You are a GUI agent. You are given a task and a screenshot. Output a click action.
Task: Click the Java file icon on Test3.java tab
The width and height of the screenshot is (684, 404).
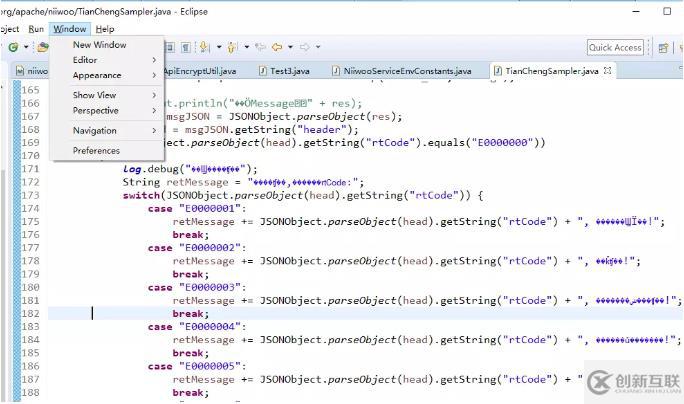pyautogui.click(x=263, y=71)
